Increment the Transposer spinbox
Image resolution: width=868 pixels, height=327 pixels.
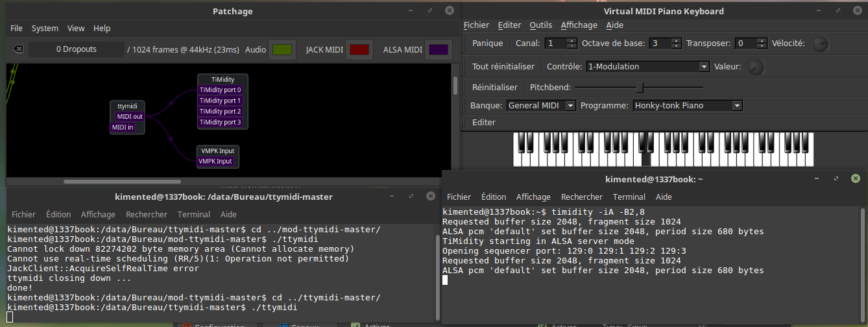760,40
